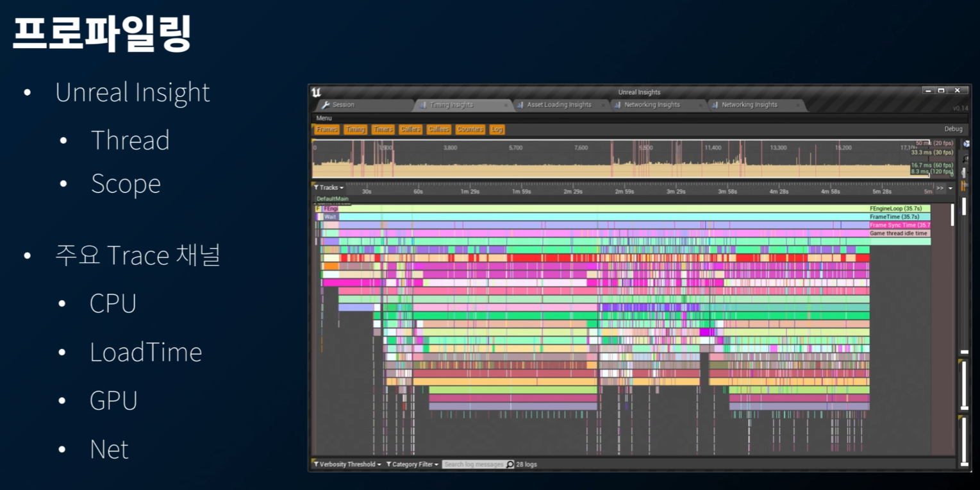Image resolution: width=980 pixels, height=490 pixels.
Task: Click the 33.3 ms (30 fps) threshold label
Action: 932,153
